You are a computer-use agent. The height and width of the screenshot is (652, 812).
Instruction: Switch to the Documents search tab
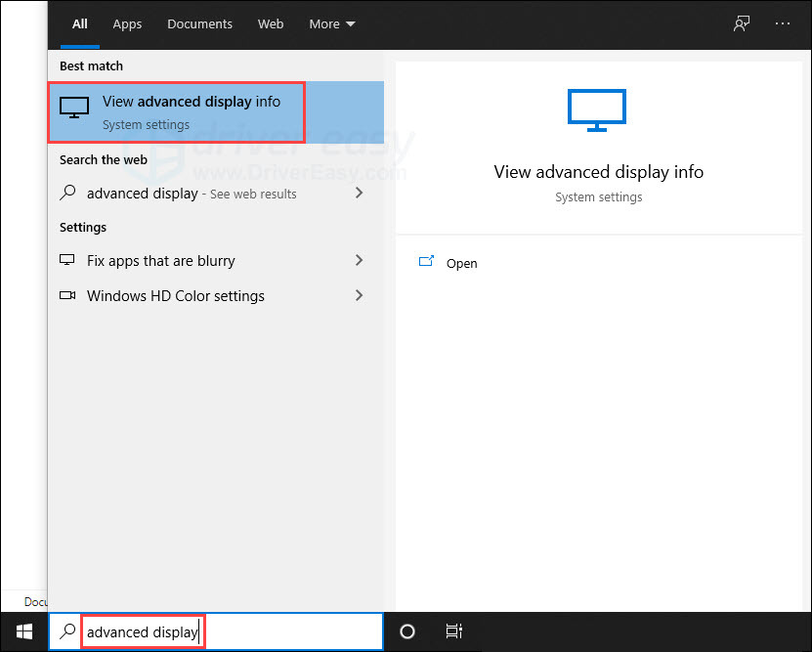(x=199, y=23)
